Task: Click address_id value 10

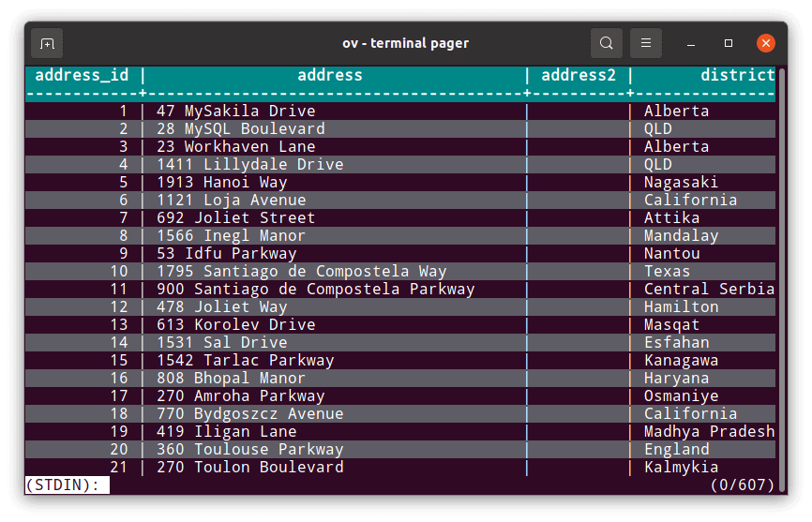Action: (118, 271)
